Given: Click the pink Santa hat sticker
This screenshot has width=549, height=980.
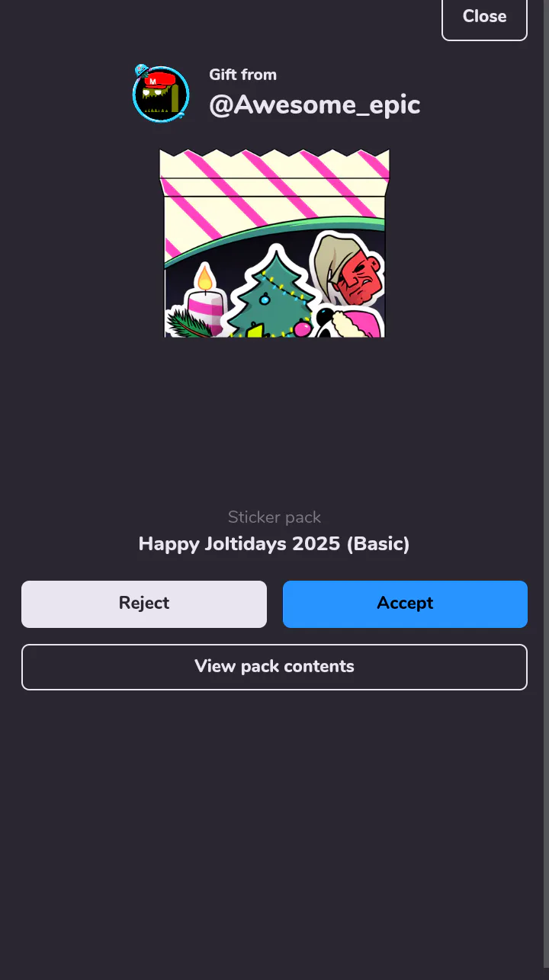Looking at the screenshot, I should (351, 322).
